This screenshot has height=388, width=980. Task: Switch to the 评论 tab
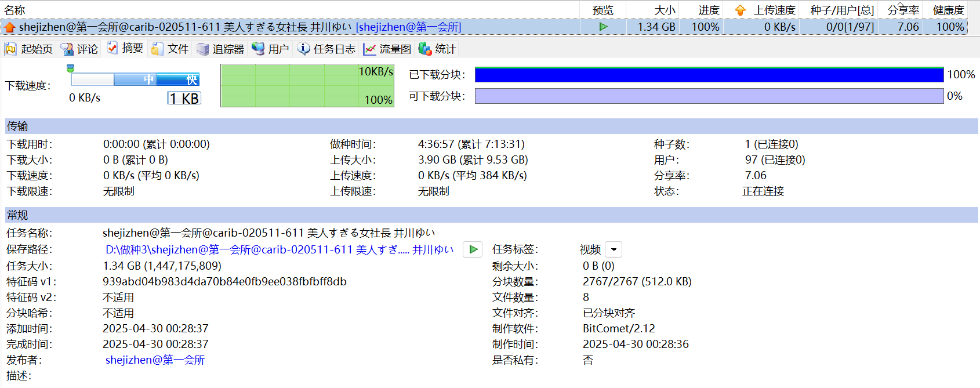point(79,49)
